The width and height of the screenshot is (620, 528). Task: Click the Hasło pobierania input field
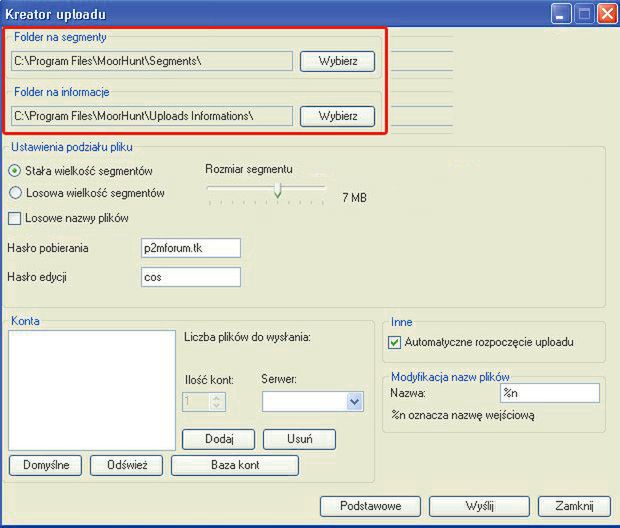click(x=191, y=248)
